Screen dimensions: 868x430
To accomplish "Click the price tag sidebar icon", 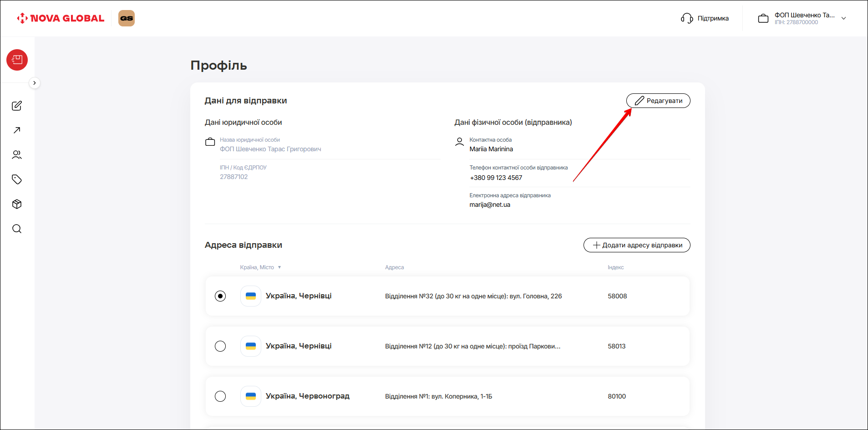I will tap(17, 179).
